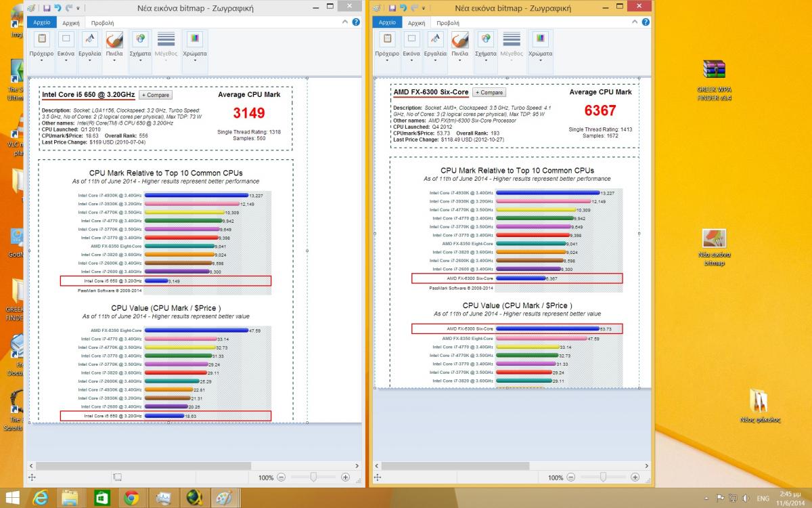812x508 pixels.
Task: Show hidden tray icons arrow
Action: (706, 498)
